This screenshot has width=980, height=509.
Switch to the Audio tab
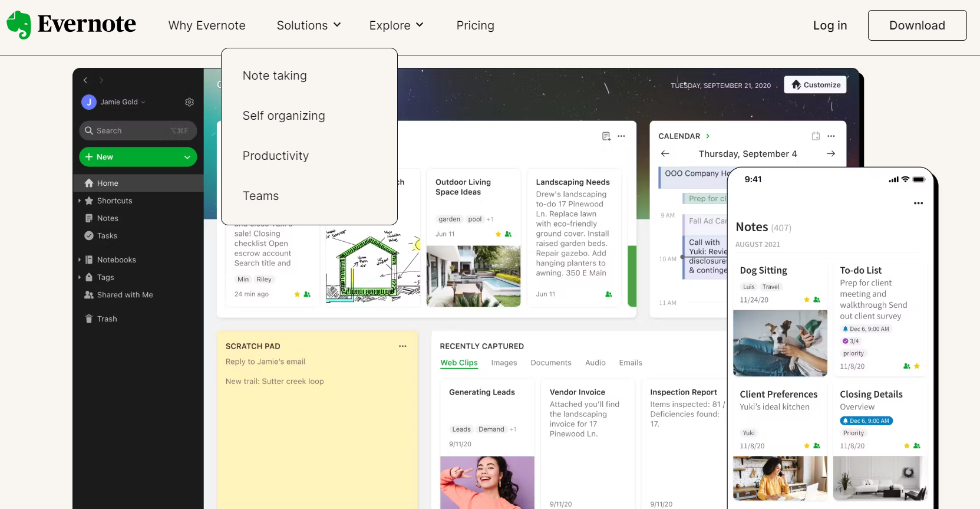pos(595,363)
